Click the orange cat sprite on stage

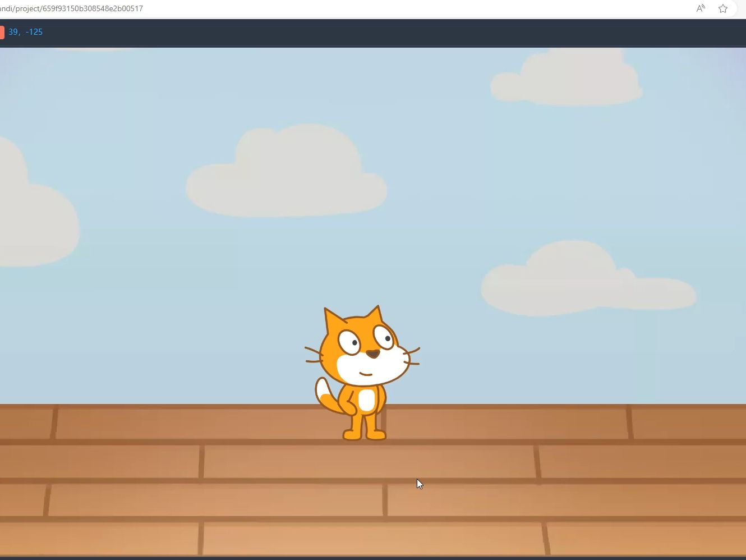point(362,373)
